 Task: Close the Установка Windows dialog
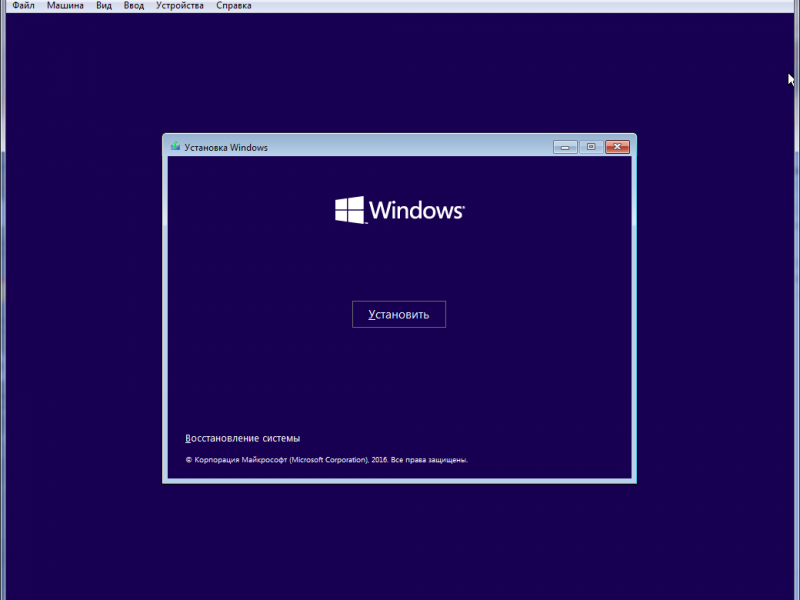pos(617,147)
